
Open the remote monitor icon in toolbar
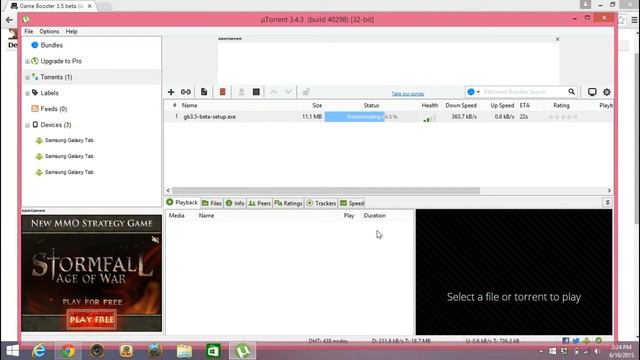(592, 92)
